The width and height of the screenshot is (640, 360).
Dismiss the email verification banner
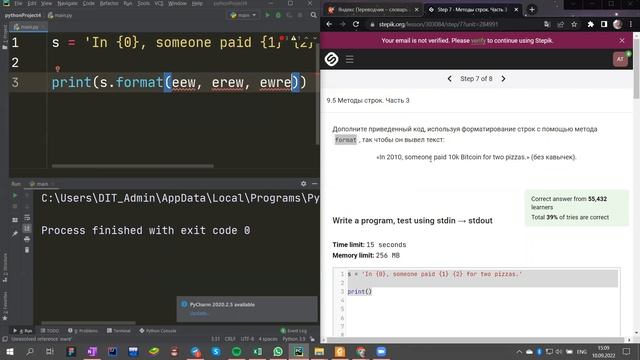(622, 41)
